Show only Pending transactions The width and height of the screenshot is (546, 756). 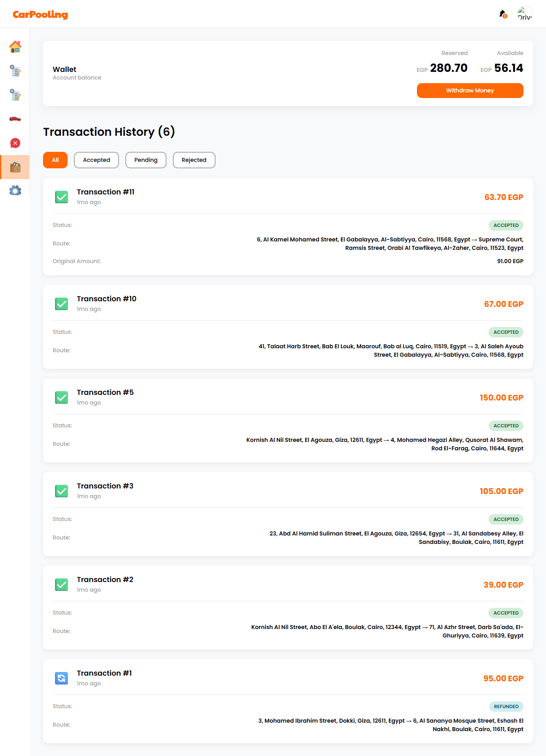[x=146, y=160]
